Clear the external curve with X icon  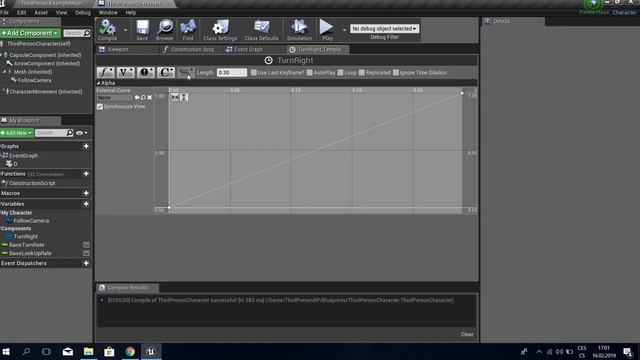coord(150,98)
